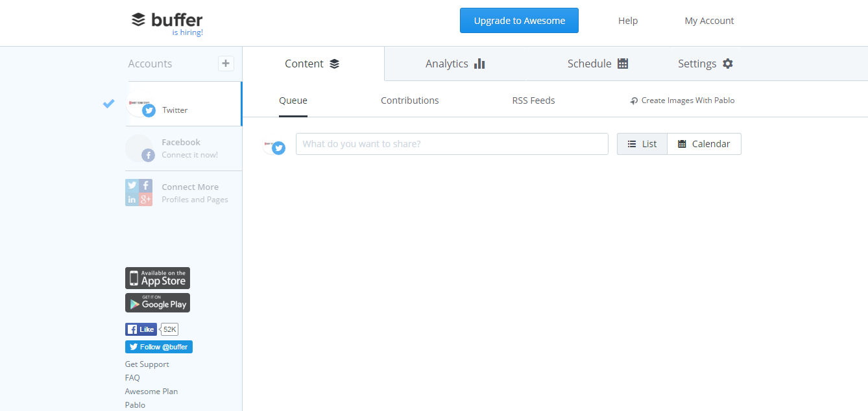Click Create Images With Pablo link

point(682,100)
